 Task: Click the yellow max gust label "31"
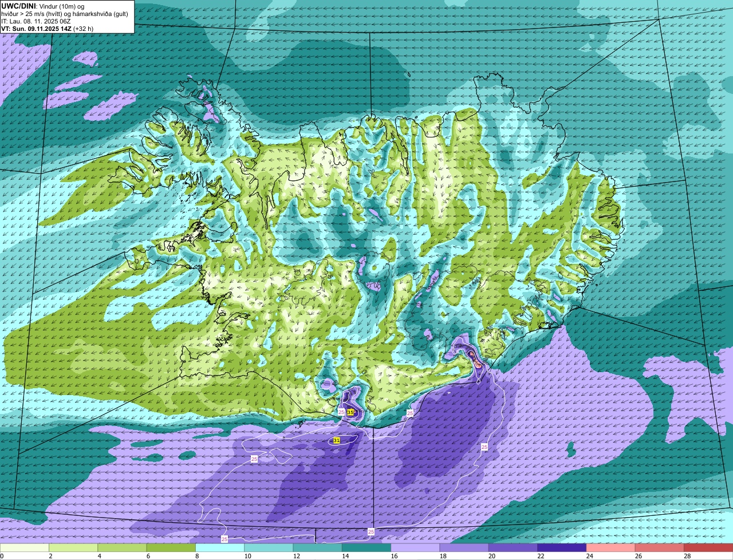pyautogui.click(x=337, y=440)
